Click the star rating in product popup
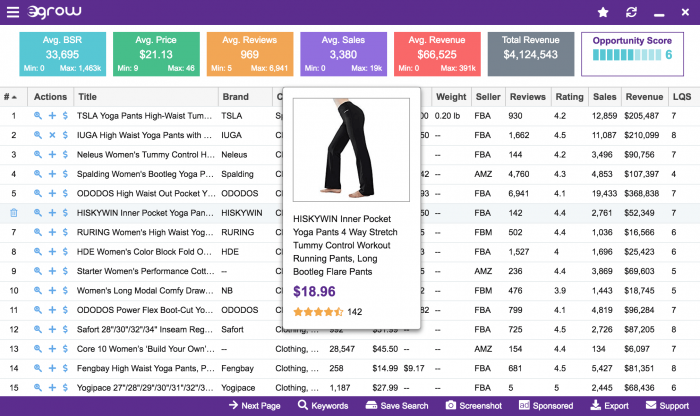Viewport: 700px width, 416px height. point(318,312)
